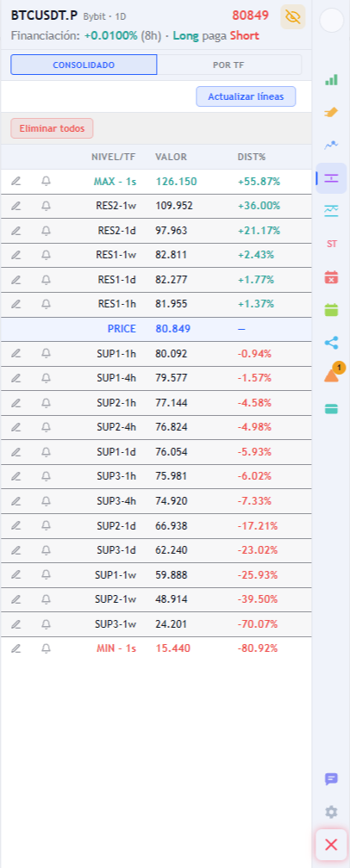The image size is (350, 868).
Task: Click the Eliminar todos button
Action: point(52,128)
